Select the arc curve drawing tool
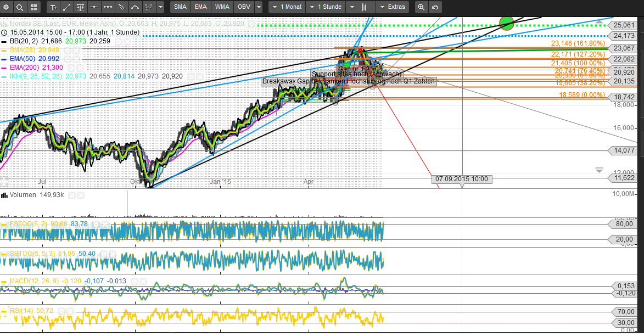 click(135, 7)
